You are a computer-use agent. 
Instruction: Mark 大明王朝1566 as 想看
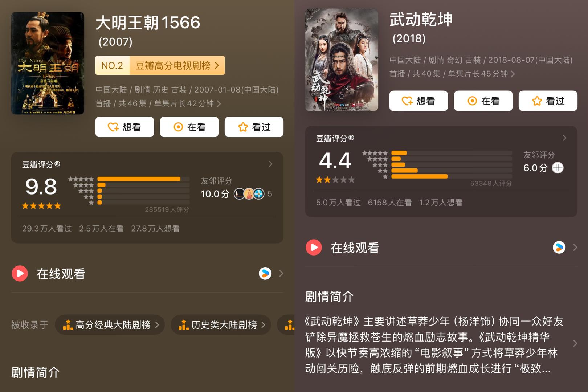(x=124, y=127)
